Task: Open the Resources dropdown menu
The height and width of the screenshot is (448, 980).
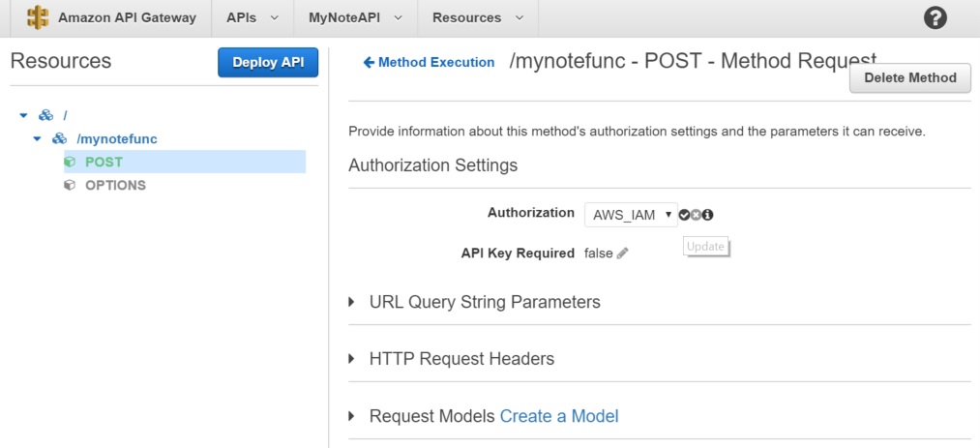Action: click(x=478, y=18)
